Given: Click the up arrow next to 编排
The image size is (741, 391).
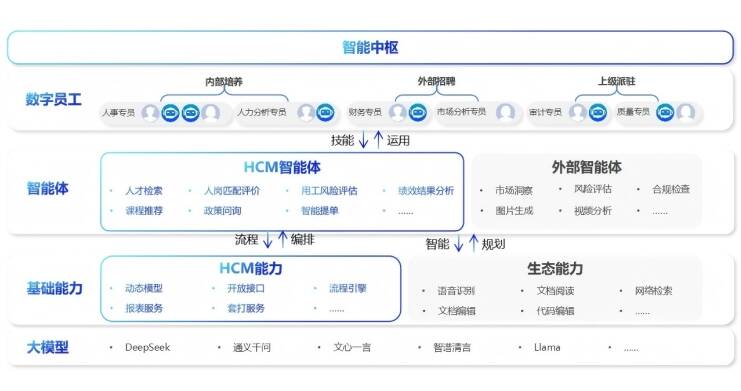Looking at the screenshot, I should tap(283, 240).
